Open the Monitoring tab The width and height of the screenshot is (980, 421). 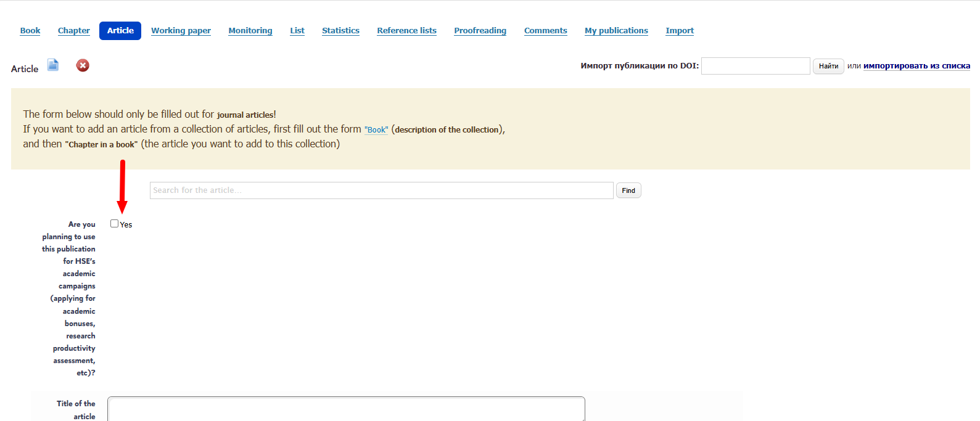coord(250,31)
